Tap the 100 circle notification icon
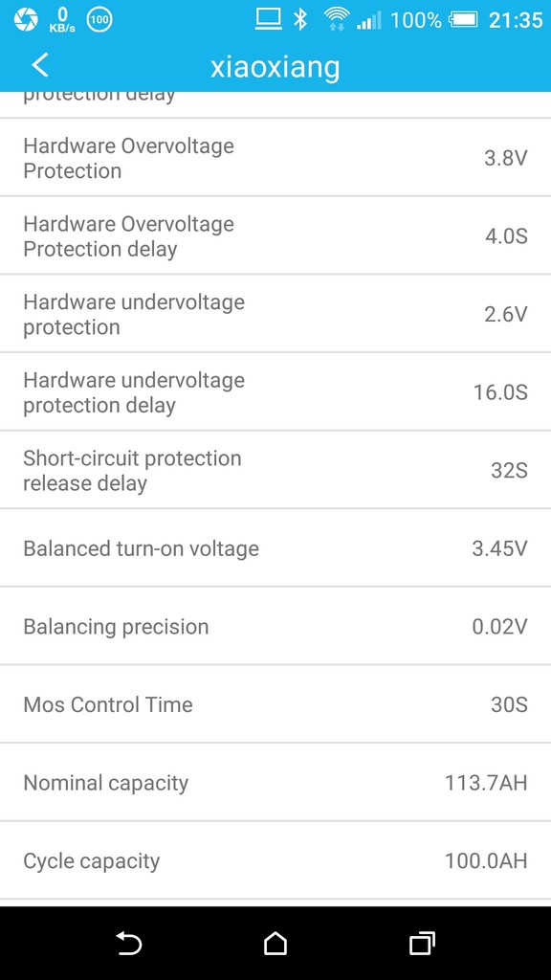 (99, 20)
